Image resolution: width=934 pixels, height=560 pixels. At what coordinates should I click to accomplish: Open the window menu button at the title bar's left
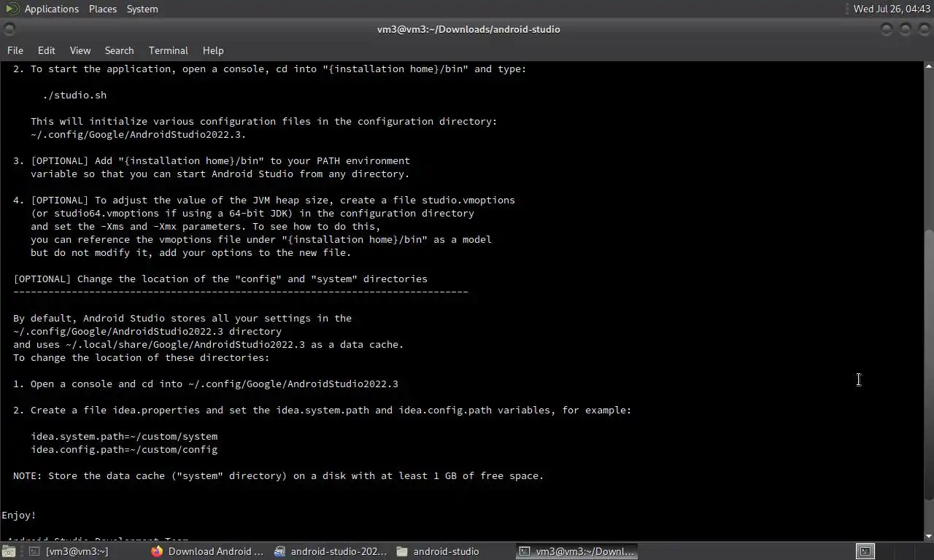click(x=9, y=29)
